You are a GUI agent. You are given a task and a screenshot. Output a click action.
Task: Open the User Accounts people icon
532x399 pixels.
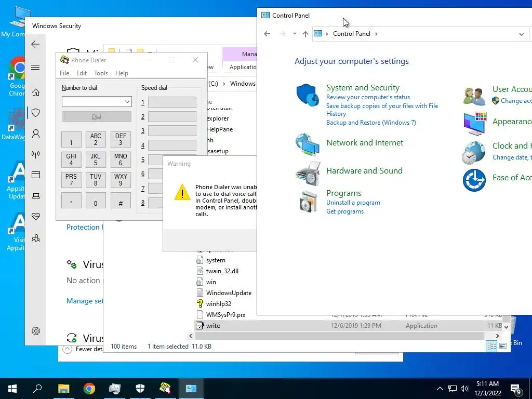(474, 96)
